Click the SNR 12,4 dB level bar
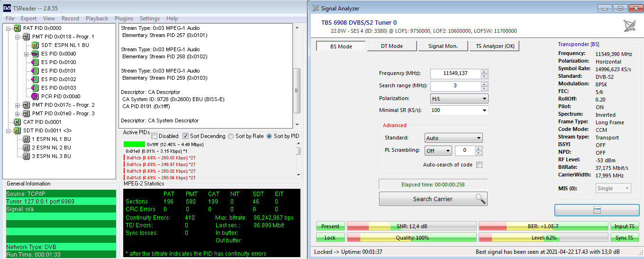 (411, 226)
